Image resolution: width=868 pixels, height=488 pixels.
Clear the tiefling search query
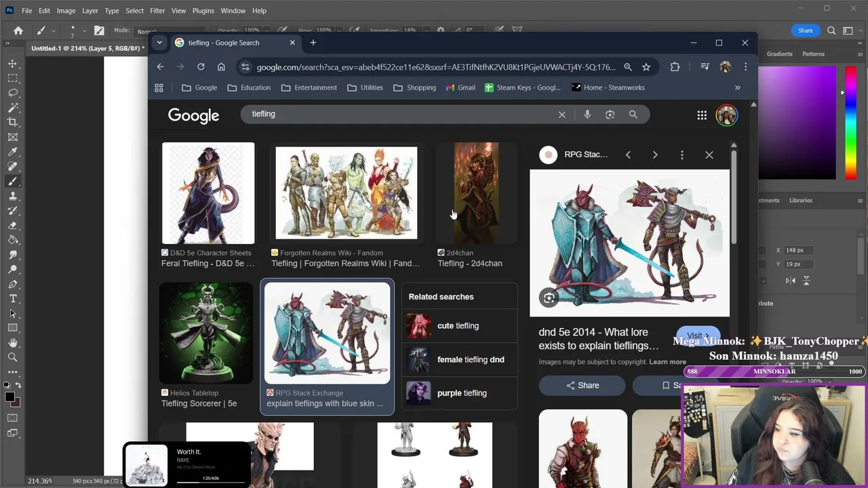tap(562, 115)
